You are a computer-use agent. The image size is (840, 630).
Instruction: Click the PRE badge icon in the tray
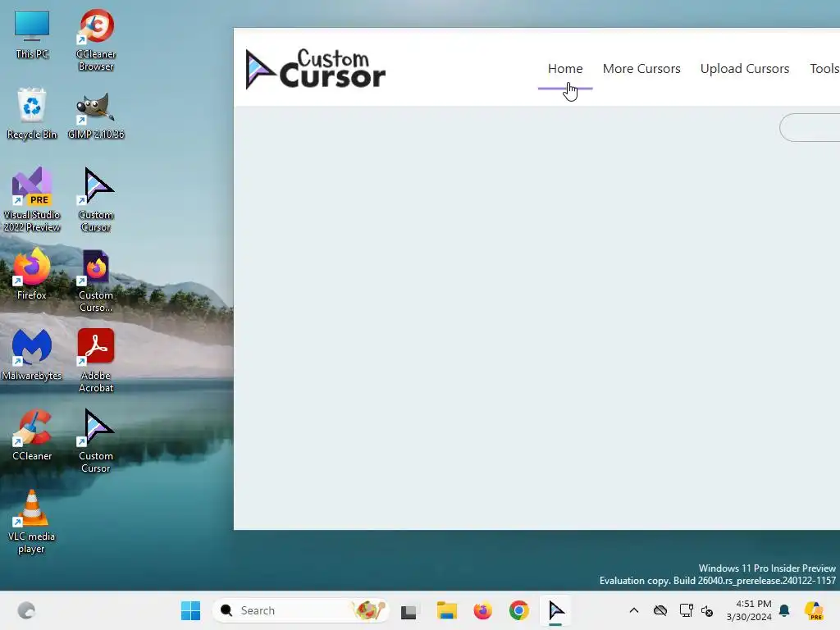[813, 610]
